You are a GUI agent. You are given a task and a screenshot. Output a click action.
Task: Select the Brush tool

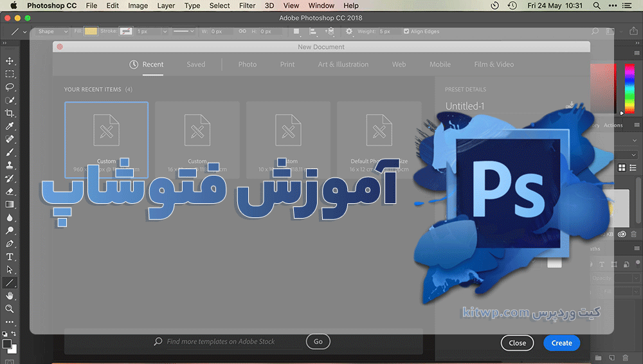10,152
